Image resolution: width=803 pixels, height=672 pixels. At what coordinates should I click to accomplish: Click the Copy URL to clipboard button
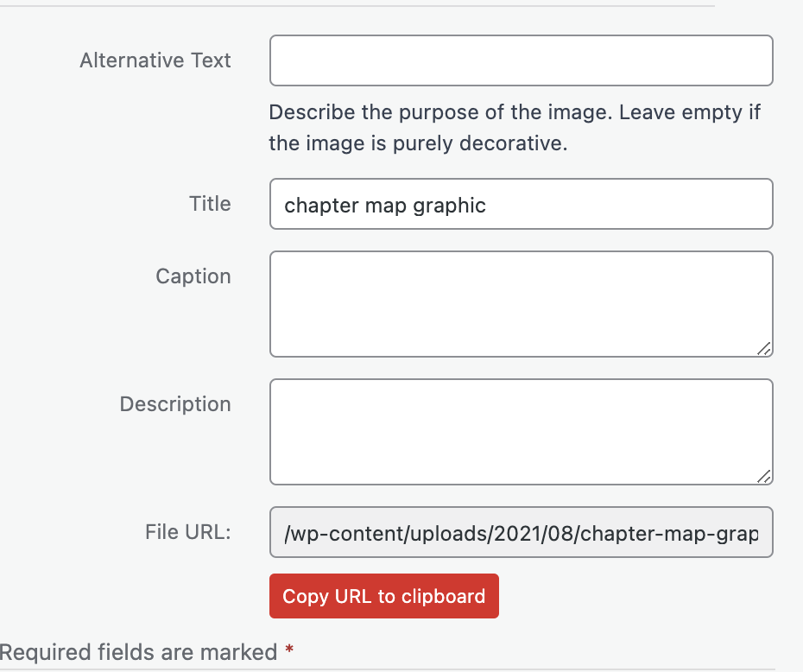384,596
